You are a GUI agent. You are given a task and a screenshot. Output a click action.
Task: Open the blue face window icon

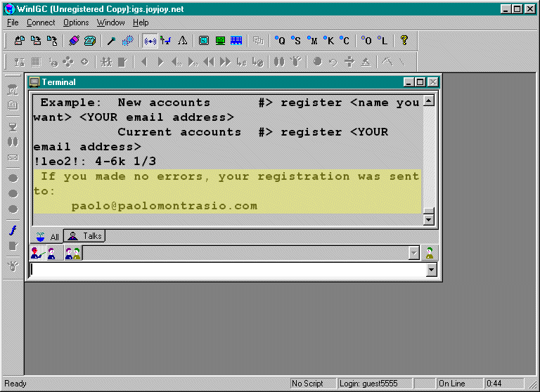pyautogui.click(x=204, y=41)
